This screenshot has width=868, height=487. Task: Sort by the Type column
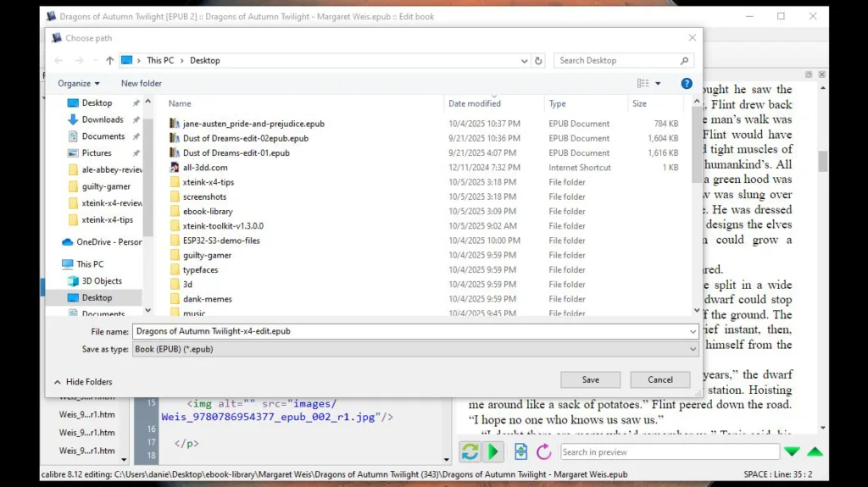[x=557, y=103]
